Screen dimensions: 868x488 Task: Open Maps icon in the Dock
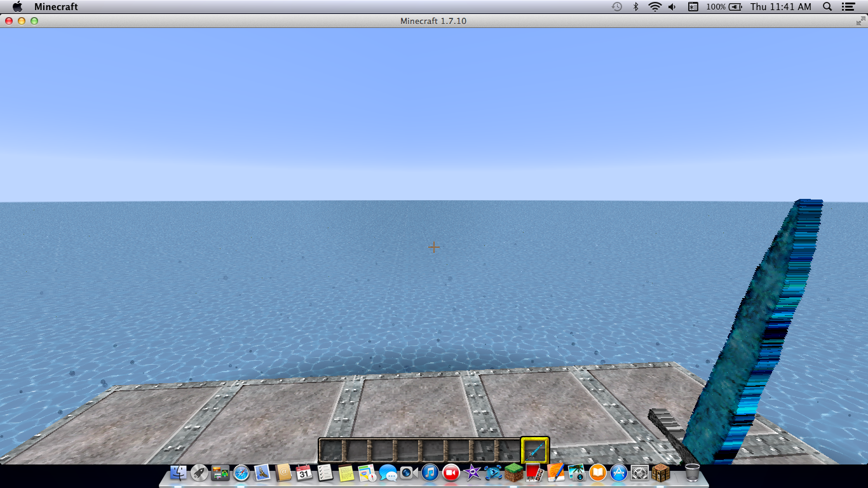[367, 473]
